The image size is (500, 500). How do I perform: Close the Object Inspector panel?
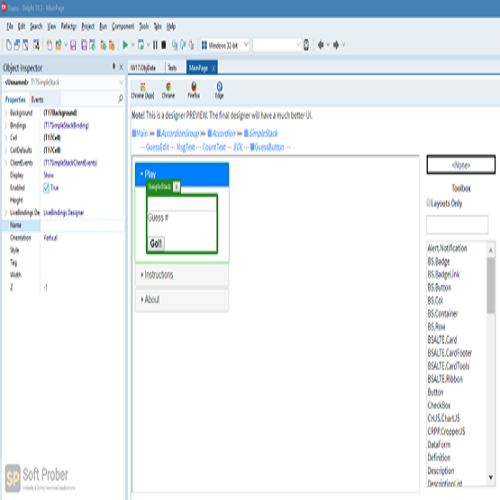coord(121,67)
